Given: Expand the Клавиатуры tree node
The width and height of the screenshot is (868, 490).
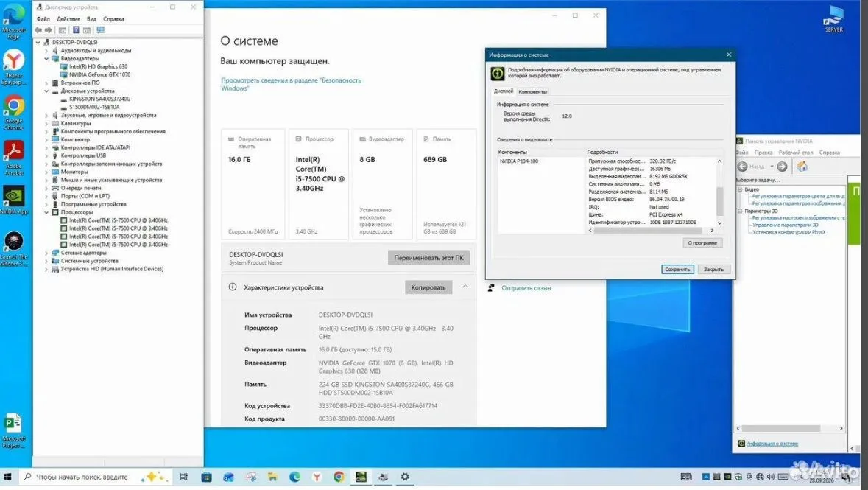Looking at the screenshot, I should pos(46,124).
